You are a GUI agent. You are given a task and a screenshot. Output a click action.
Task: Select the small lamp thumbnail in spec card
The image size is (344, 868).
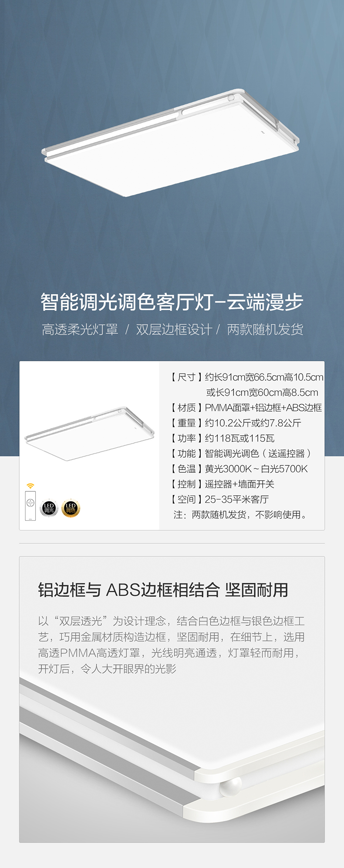pos(90,433)
